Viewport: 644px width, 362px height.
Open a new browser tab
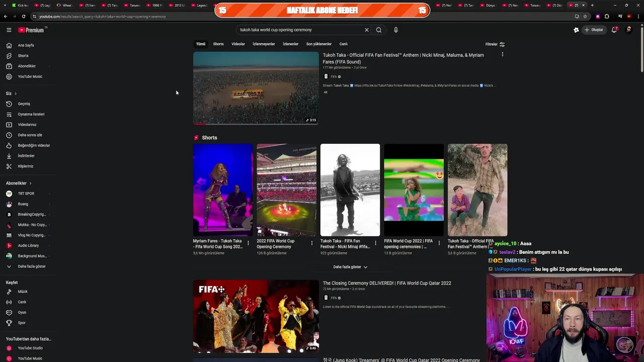click(x=592, y=5)
